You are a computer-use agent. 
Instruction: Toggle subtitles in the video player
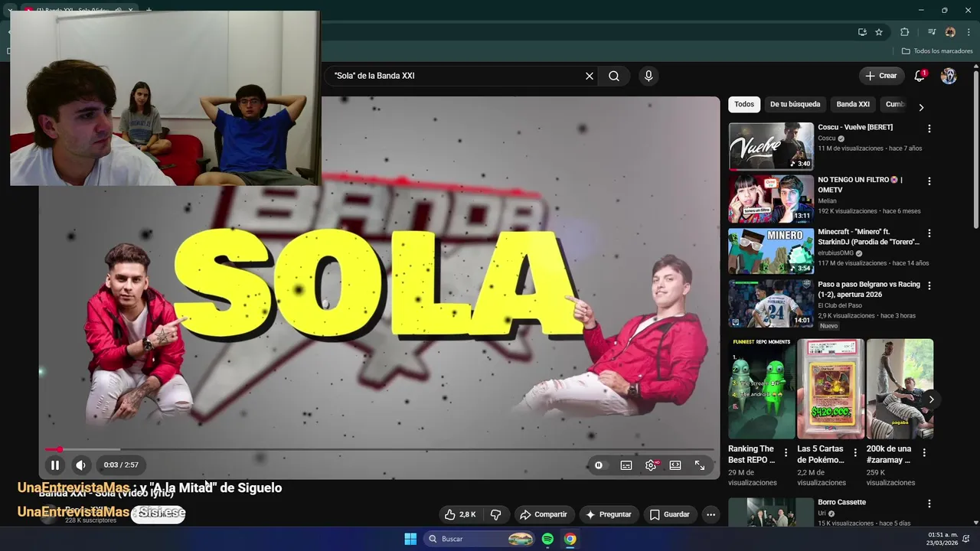click(x=626, y=465)
